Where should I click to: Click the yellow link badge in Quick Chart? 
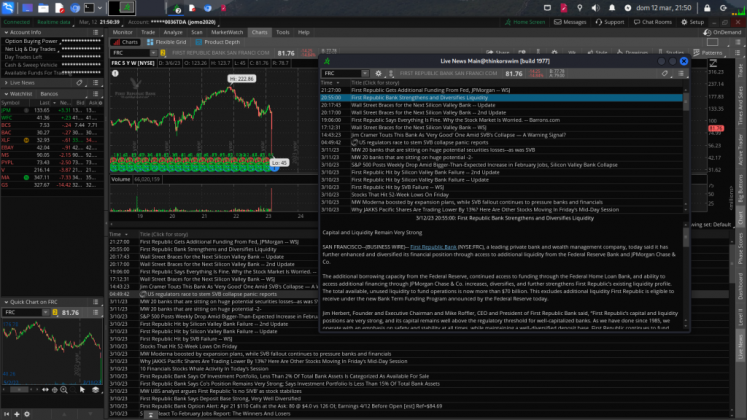[55, 312]
